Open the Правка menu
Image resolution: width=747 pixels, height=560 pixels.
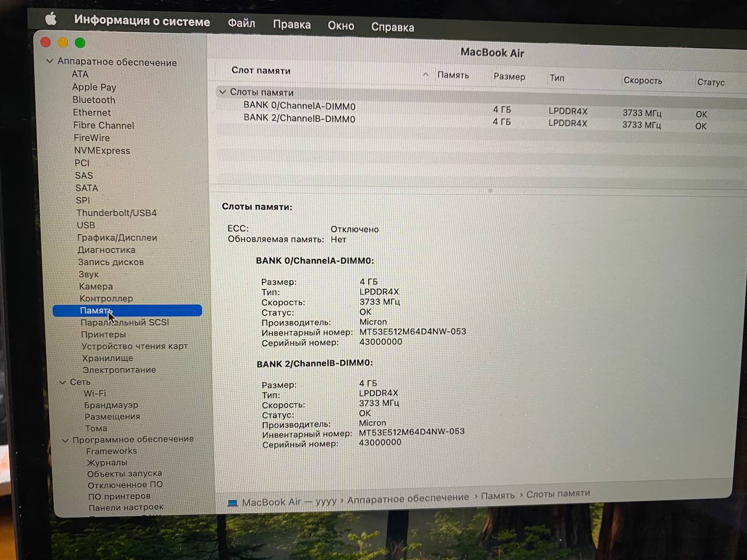tap(291, 24)
